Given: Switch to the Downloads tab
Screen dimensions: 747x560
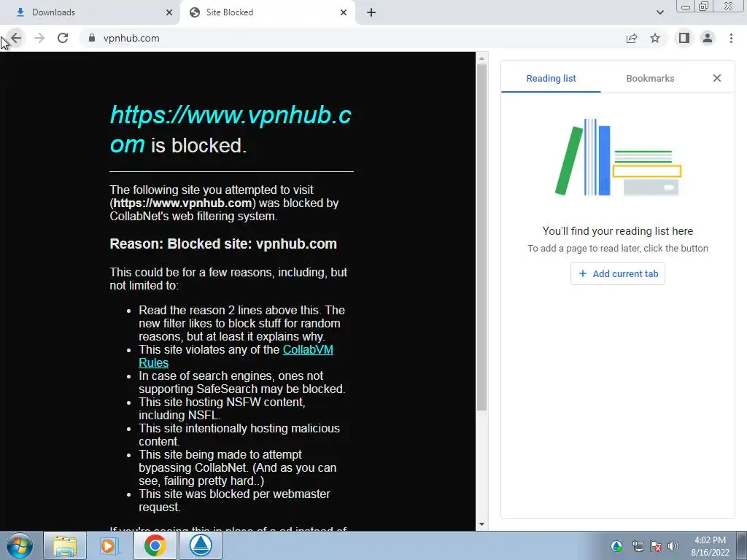Looking at the screenshot, I should (90, 12).
